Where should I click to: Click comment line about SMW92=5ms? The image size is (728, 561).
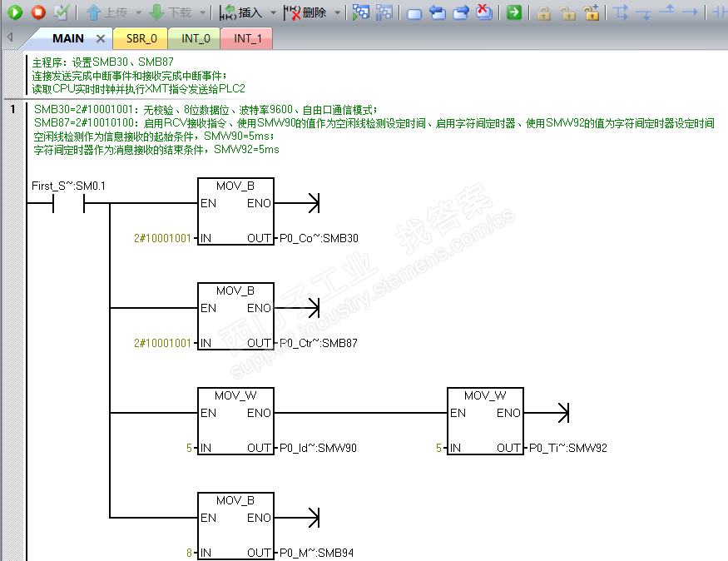click(156, 150)
